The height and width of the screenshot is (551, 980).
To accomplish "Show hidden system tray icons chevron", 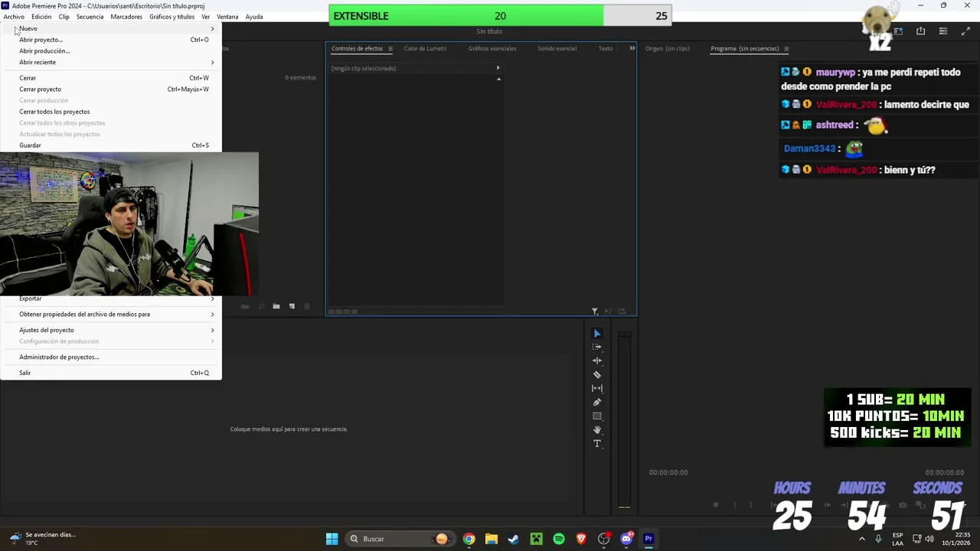I will [x=861, y=539].
